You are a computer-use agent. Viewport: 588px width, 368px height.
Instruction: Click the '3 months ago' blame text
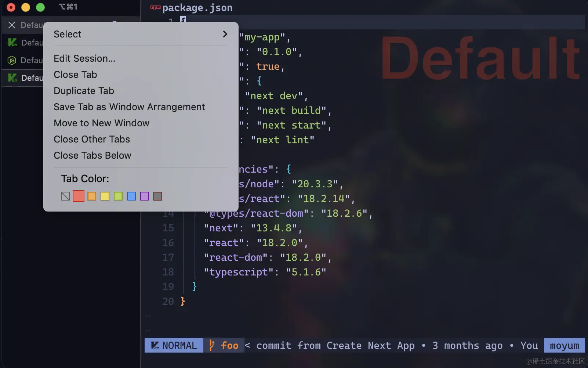[468, 346]
